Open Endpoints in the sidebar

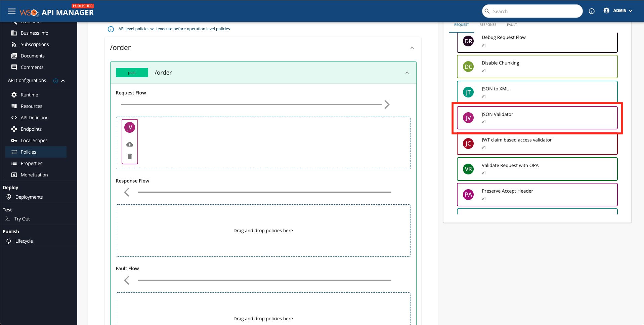[x=31, y=129]
